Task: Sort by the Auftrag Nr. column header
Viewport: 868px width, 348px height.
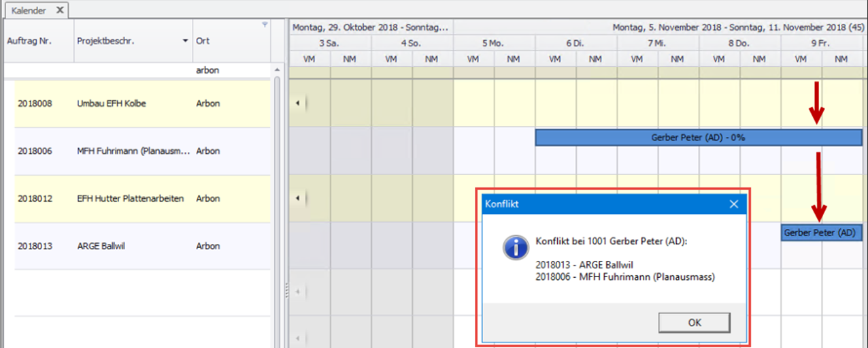Action: tap(38, 41)
